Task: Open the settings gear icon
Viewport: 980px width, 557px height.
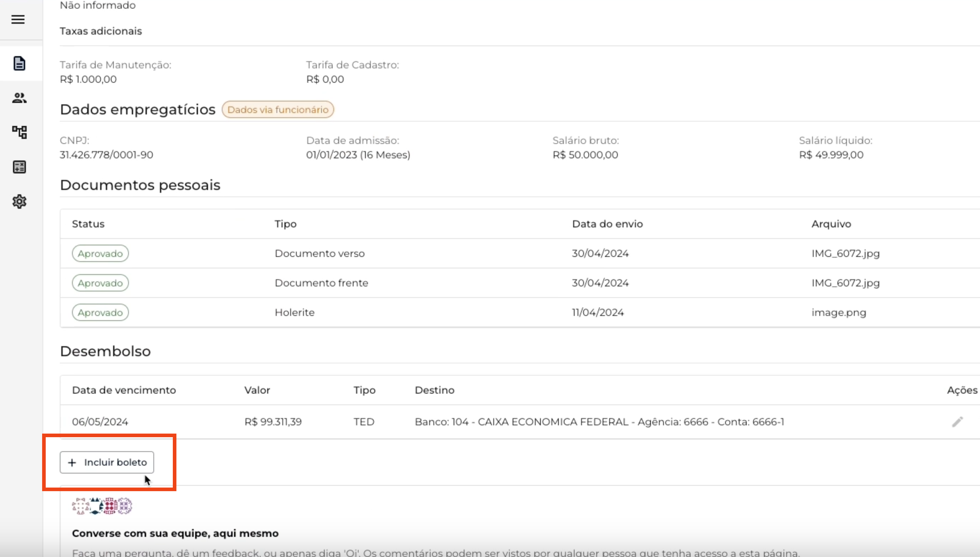Action: coord(19,201)
